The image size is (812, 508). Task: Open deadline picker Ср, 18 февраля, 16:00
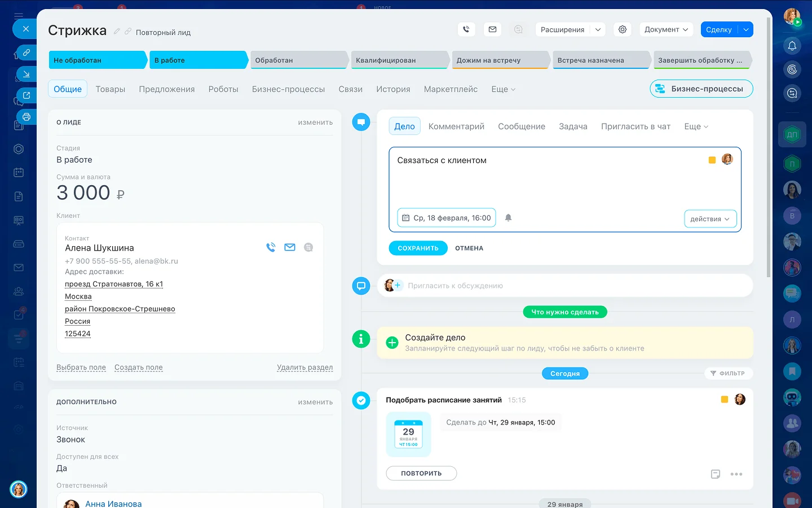[x=447, y=218]
